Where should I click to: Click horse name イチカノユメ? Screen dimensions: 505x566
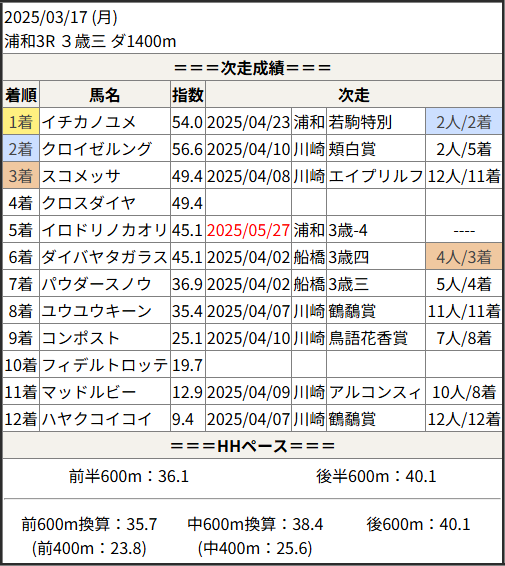[x=89, y=122]
